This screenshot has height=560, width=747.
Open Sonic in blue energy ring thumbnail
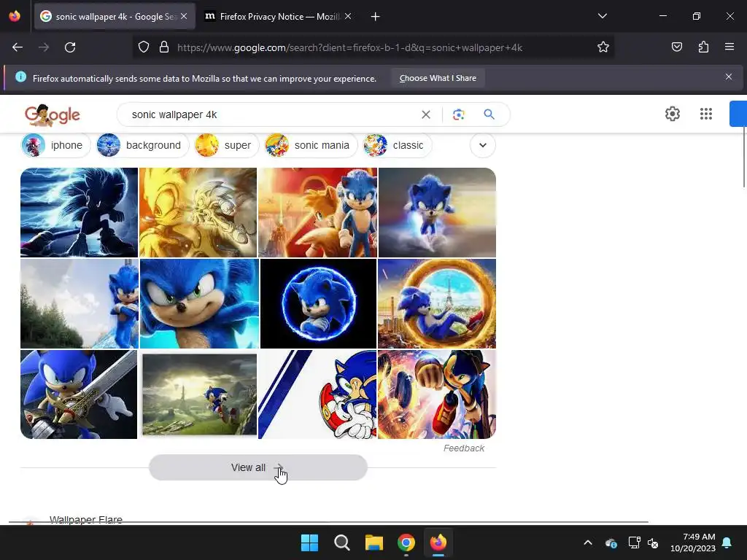point(318,304)
